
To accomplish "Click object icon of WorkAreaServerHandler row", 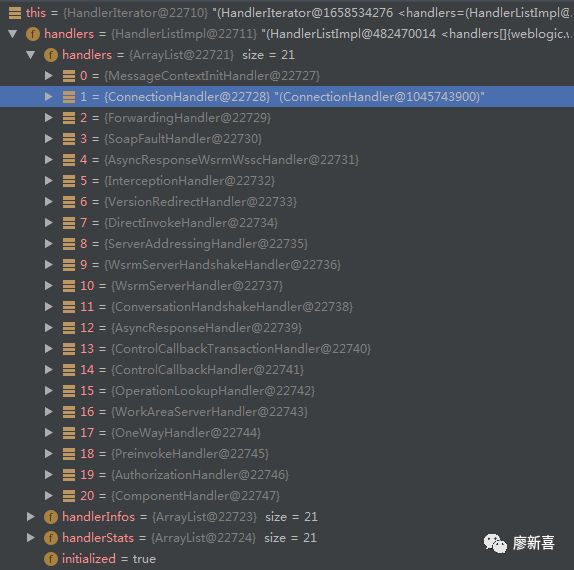I will (69, 412).
